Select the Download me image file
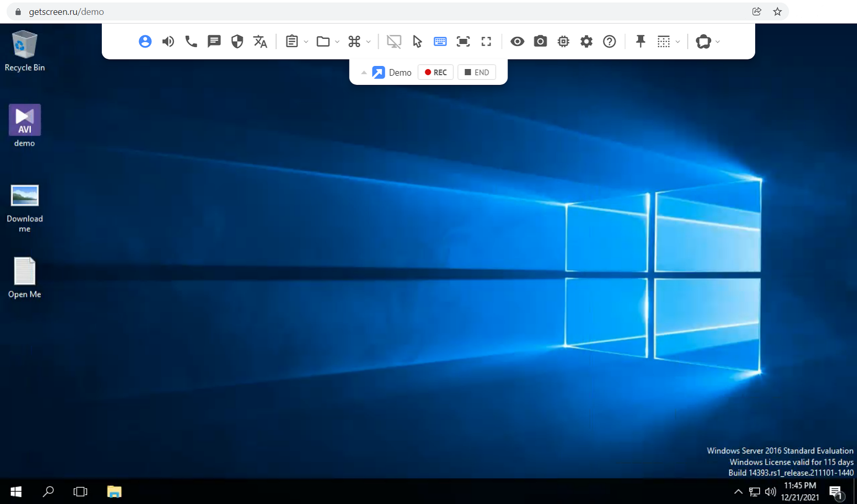This screenshot has width=857, height=504. (25, 208)
